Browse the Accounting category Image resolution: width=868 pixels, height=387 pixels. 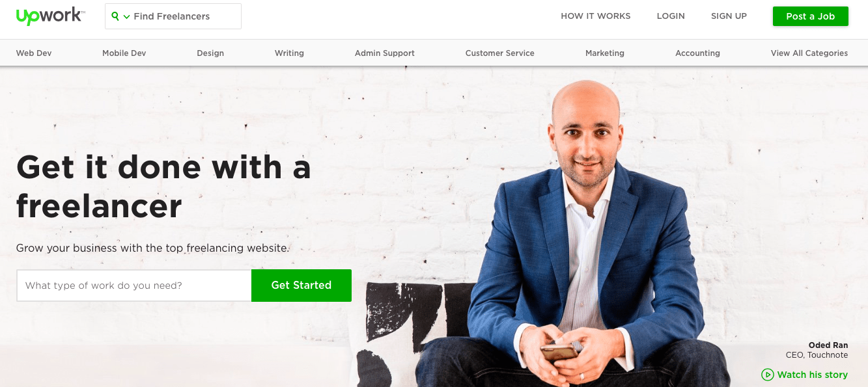(698, 53)
